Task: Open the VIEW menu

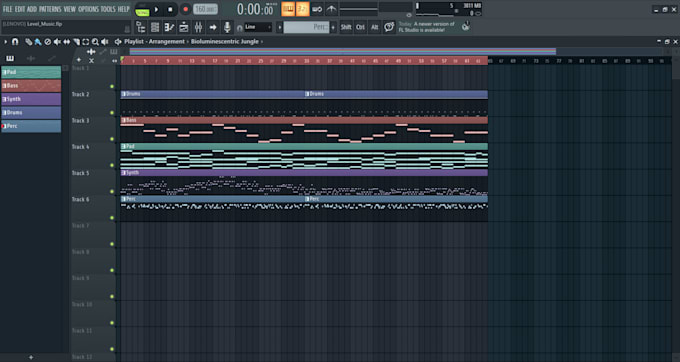Action: [x=70, y=9]
